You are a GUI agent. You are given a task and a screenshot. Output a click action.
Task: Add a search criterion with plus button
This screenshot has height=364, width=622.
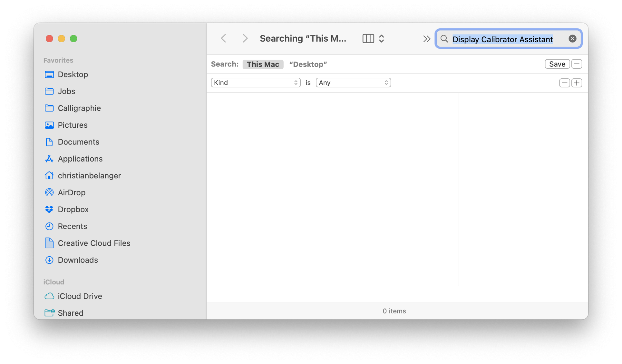pyautogui.click(x=577, y=83)
